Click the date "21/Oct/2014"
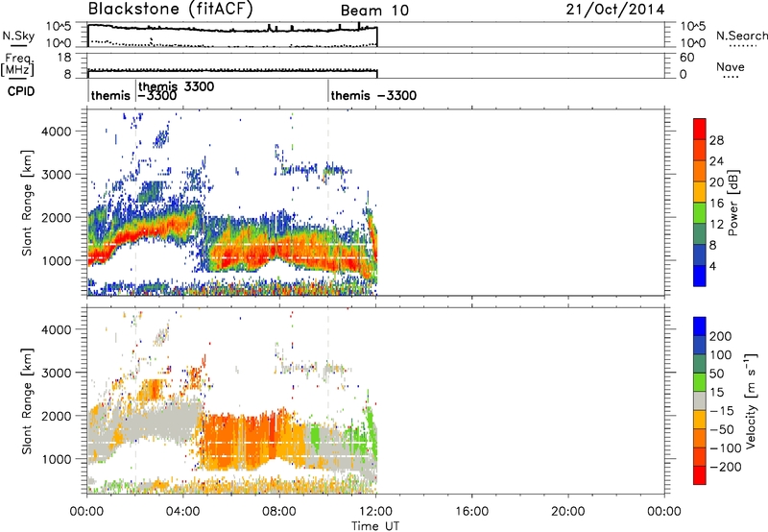Image resolution: width=768 pixels, height=532 pixels. (x=615, y=9)
